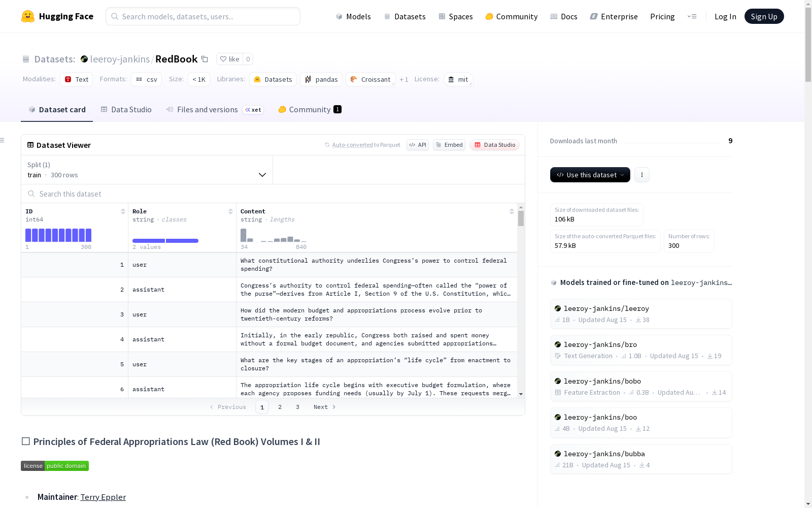Open the Files and versions tab

coord(215,110)
